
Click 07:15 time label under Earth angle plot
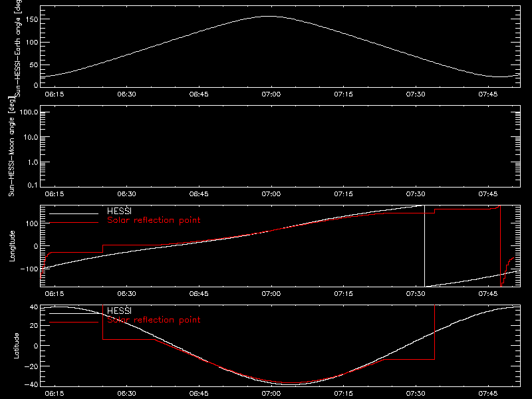coord(343,94)
